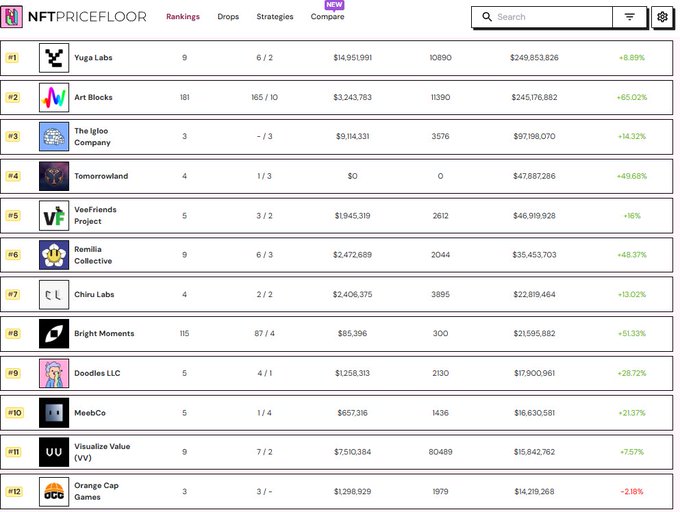Click Art Blocks volume $3,243,783

pos(353,97)
